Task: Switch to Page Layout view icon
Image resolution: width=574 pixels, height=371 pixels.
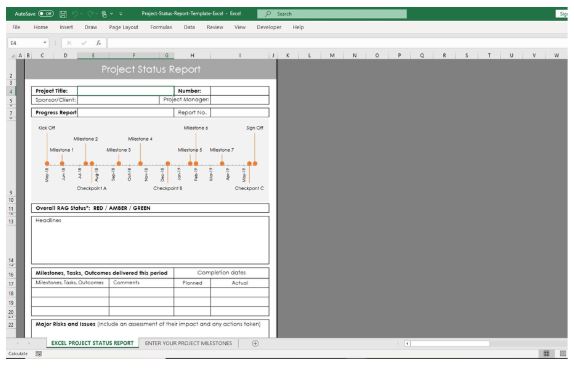Action: pyautogui.click(x=563, y=353)
